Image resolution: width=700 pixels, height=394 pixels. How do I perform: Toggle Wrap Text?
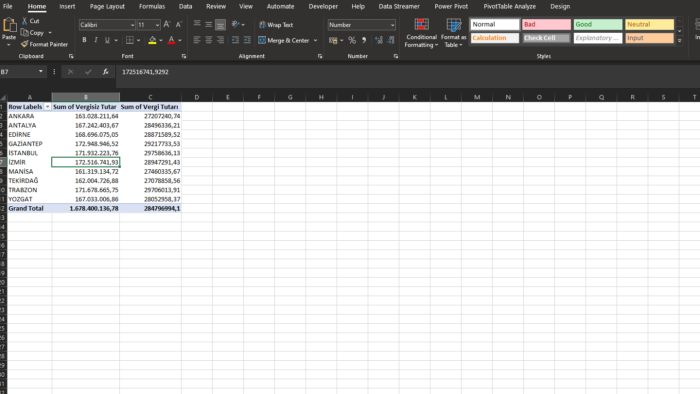(276, 25)
